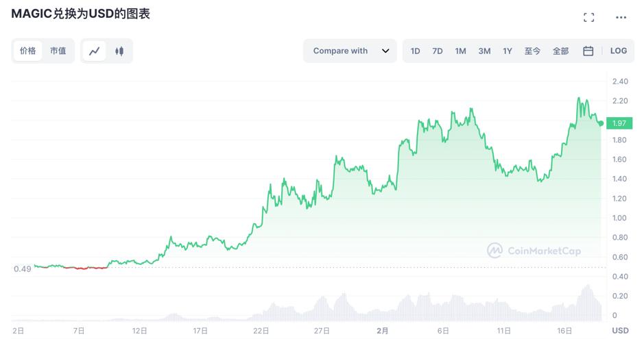Switch to line chart view icon
Viewport: 644px width, 339px height.
point(95,51)
